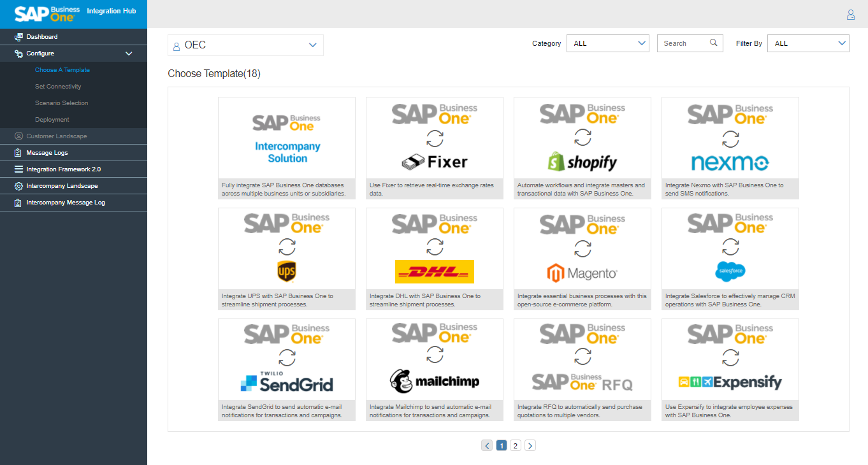Click the Dashboard sidebar icon

[18, 36]
